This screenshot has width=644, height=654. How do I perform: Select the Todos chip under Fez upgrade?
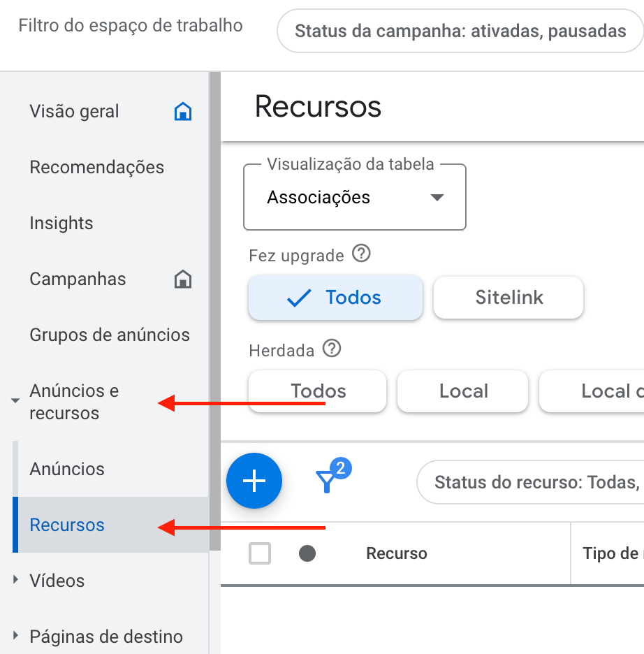(335, 298)
